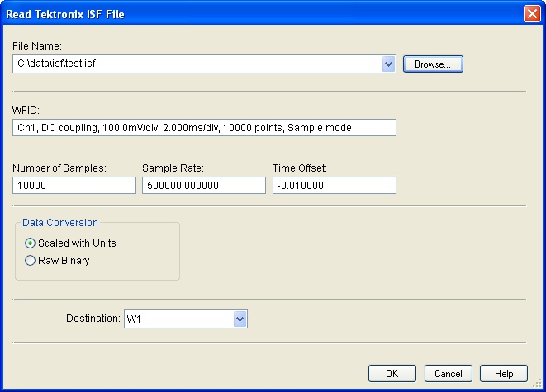Image resolution: width=546 pixels, height=392 pixels.
Task: Click the "Destination:" label
Action: pyautogui.click(x=93, y=319)
